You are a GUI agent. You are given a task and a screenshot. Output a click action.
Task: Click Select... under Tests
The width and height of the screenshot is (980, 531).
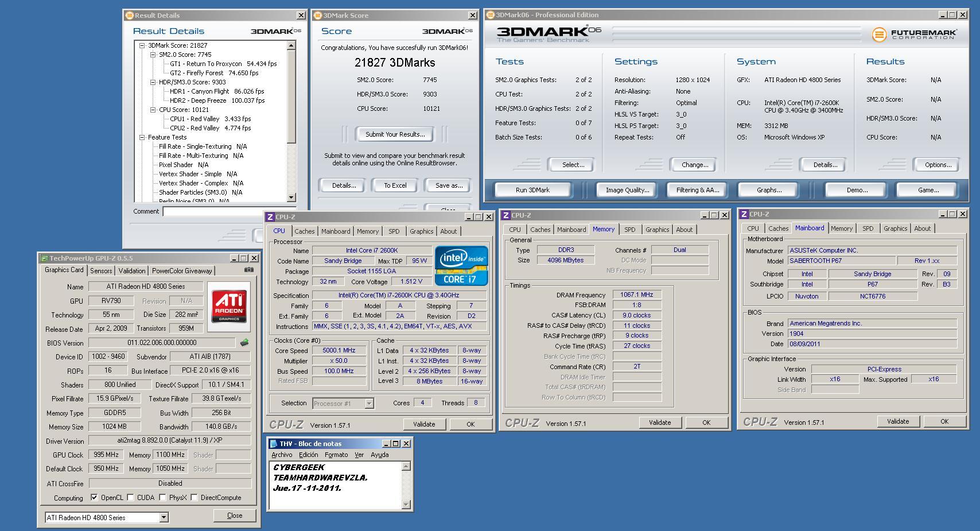click(573, 165)
